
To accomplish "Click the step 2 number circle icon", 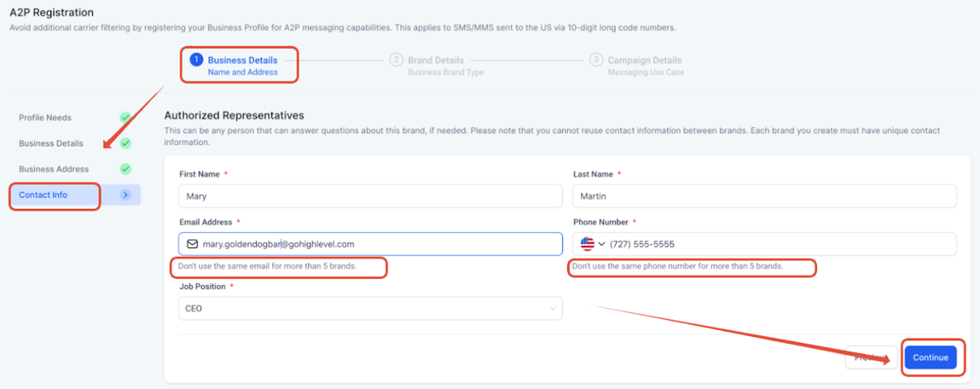I will pos(396,60).
